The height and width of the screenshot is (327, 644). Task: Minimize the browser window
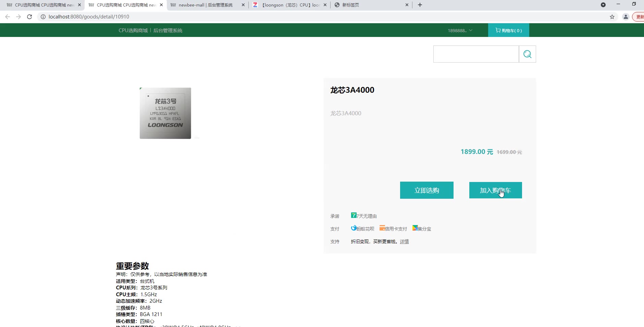click(x=618, y=4)
